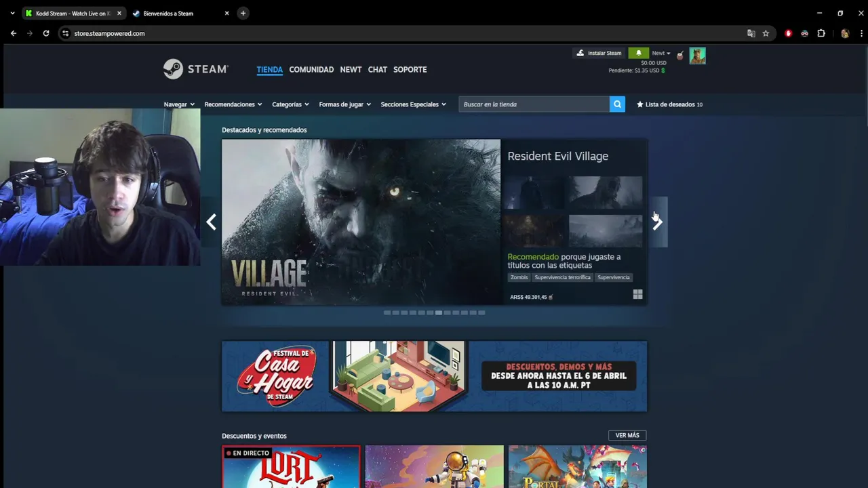This screenshot has height=488, width=868.
Task: Open the NEWT profile menu
Action: pyautogui.click(x=351, y=69)
